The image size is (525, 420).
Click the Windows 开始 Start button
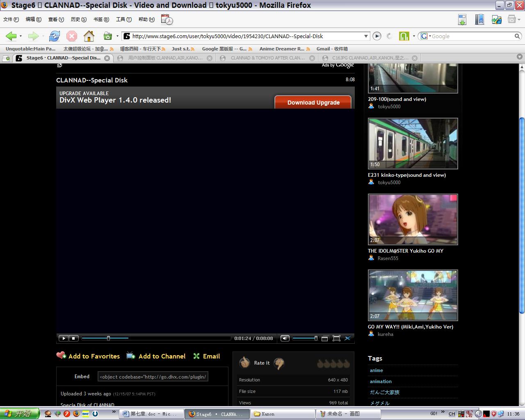(x=20, y=414)
